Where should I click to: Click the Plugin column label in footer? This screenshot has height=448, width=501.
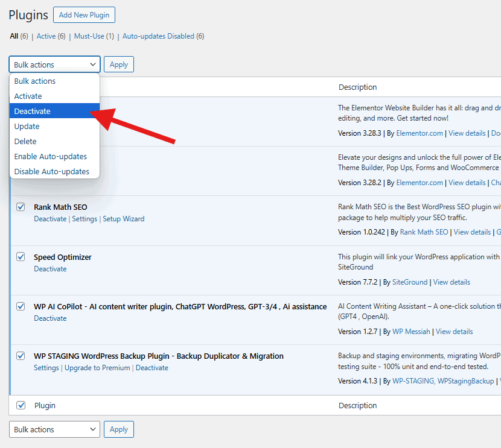coord(45,406)
